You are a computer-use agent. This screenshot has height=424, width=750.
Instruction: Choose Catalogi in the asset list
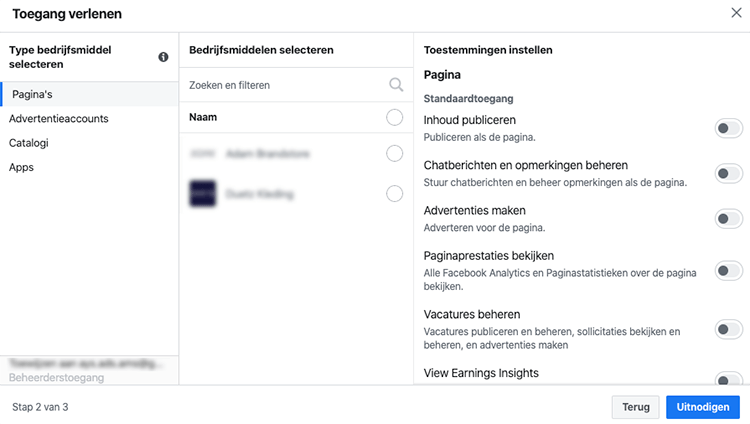click(x=29, y=143)
